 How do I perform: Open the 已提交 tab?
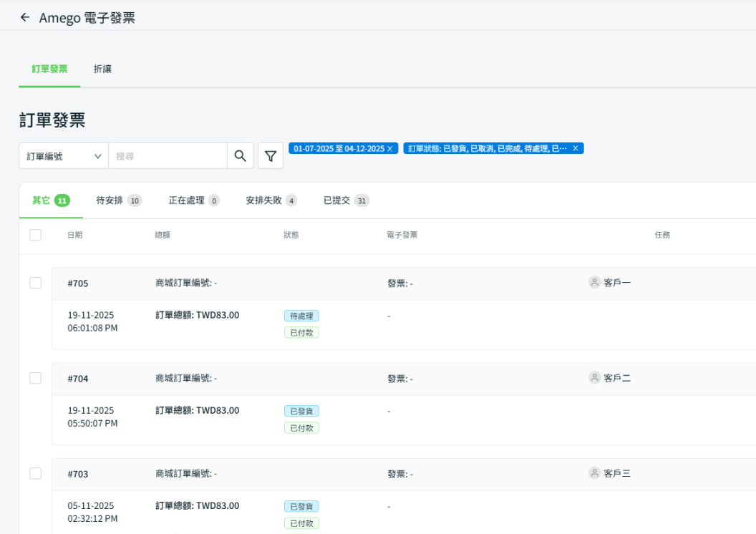[346, 200]
